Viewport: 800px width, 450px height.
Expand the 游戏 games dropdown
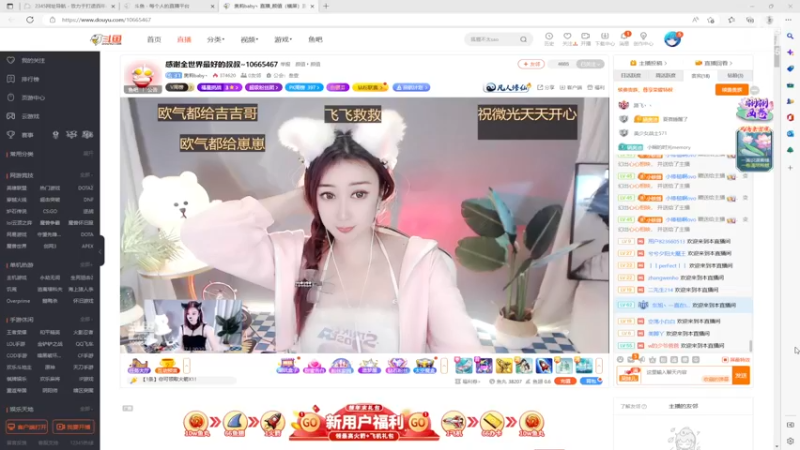click(283, 39)
